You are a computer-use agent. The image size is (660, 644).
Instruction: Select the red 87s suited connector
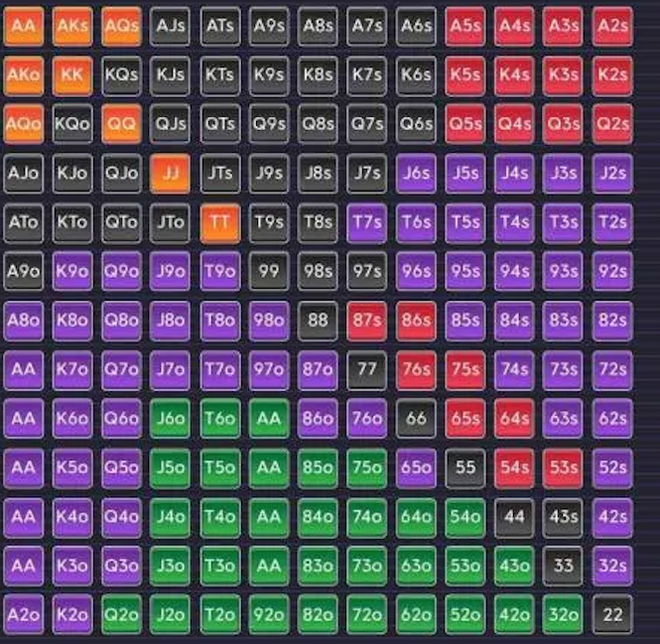(367, 321)
